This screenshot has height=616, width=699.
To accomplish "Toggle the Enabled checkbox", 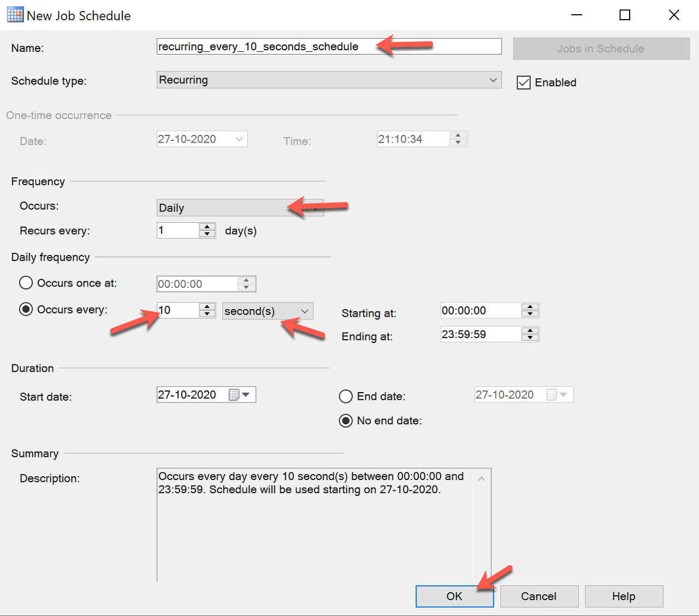I will pyautogui.click(x=524, y=82).
